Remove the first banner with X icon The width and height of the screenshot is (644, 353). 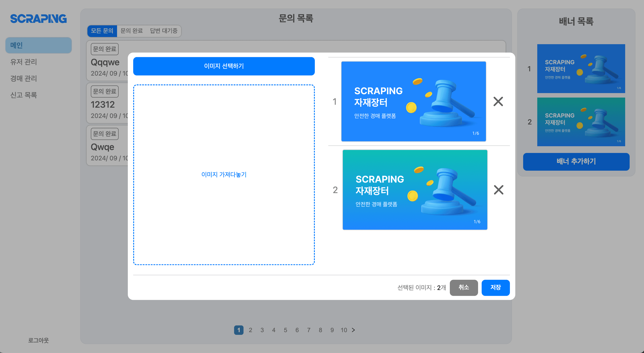[x=498, y=102]
